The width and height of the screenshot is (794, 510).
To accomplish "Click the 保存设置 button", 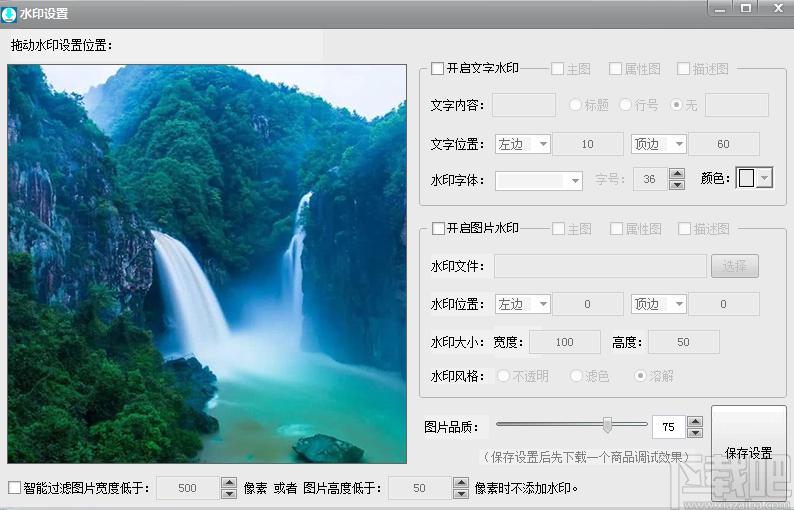I will (748, 452).
